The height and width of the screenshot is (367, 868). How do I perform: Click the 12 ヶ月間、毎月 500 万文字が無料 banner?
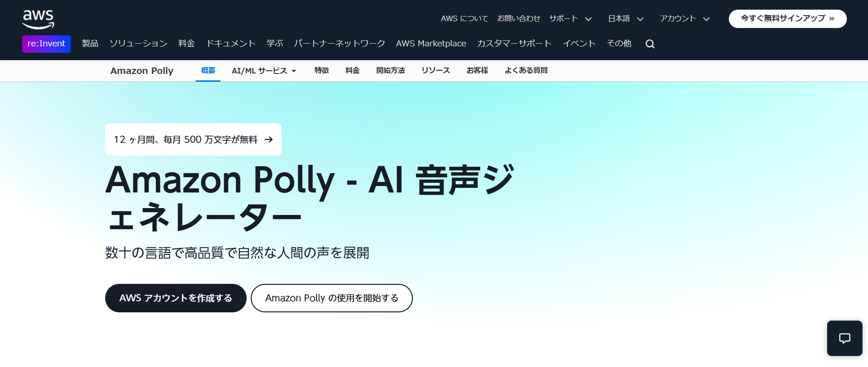click(x=193, y=139)
